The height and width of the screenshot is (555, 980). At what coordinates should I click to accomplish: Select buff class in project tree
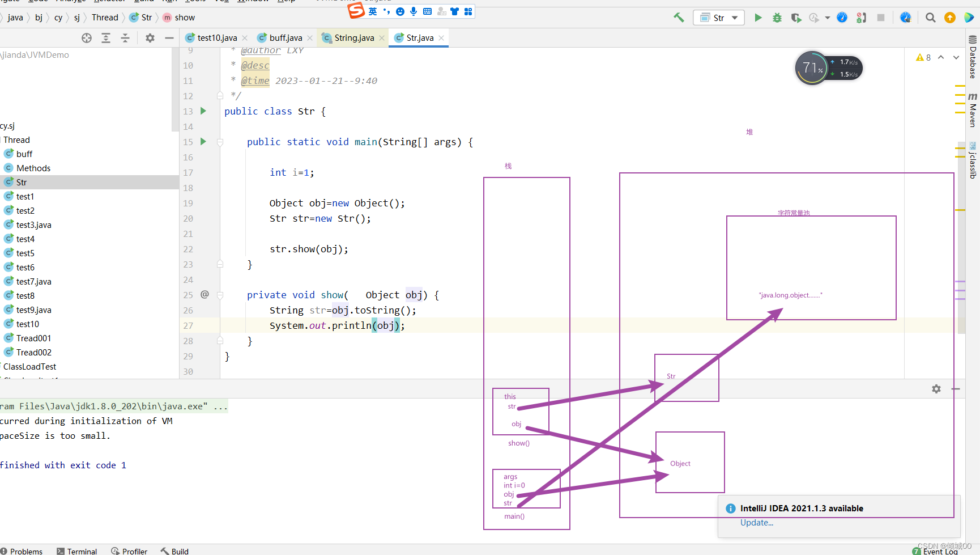24,154
